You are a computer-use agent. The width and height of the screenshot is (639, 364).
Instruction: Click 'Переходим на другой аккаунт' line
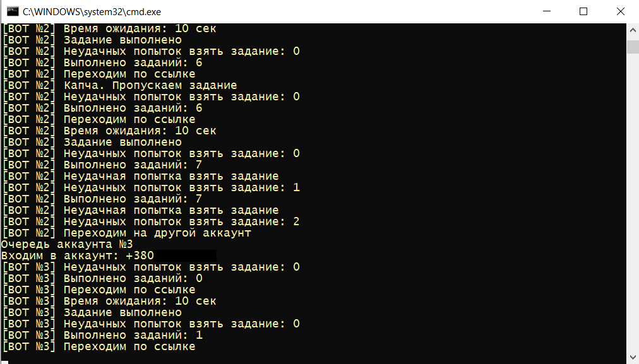tap(127, 233)
